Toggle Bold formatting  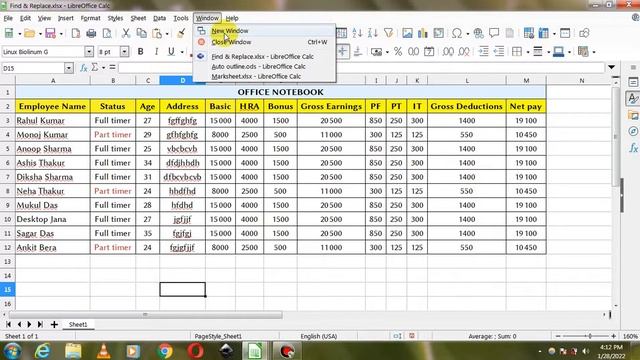click(140, 52)
